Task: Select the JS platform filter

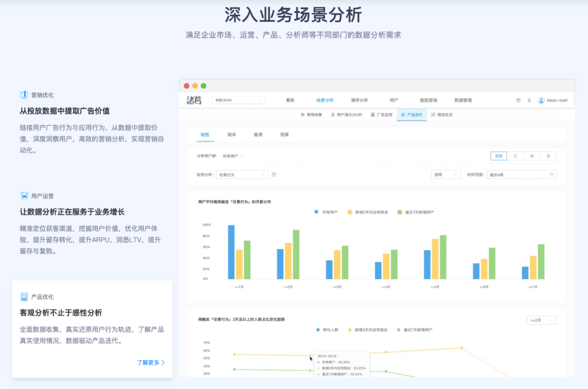Action: point(515,156)
